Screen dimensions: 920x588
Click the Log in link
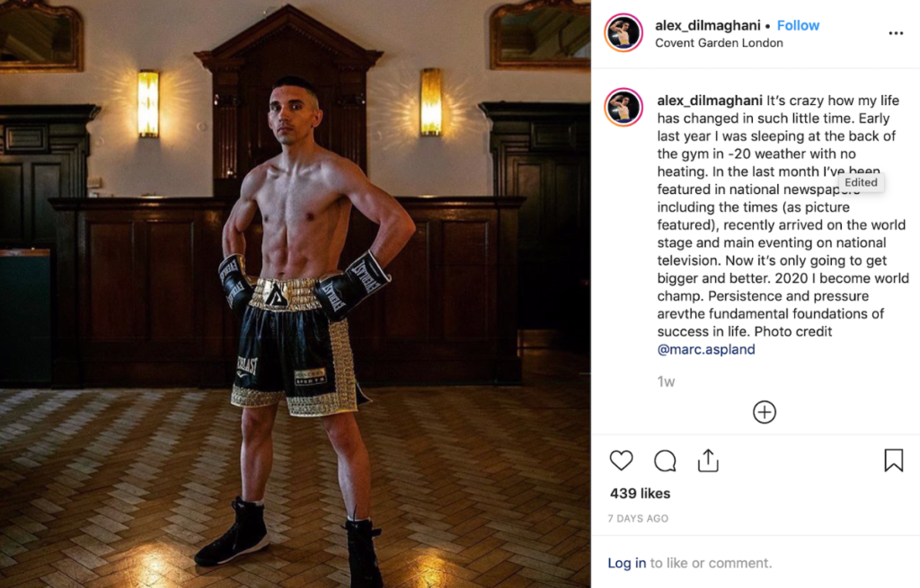click(626, 563)
